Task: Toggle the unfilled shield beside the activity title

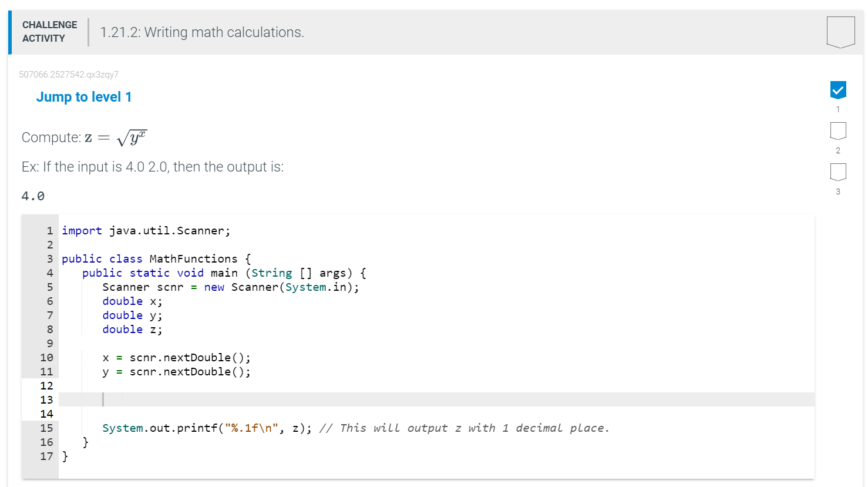Action: coord(840,32)
